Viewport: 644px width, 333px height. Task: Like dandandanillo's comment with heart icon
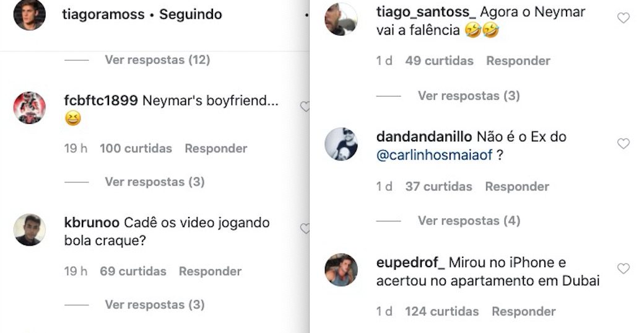click(624, 143)
